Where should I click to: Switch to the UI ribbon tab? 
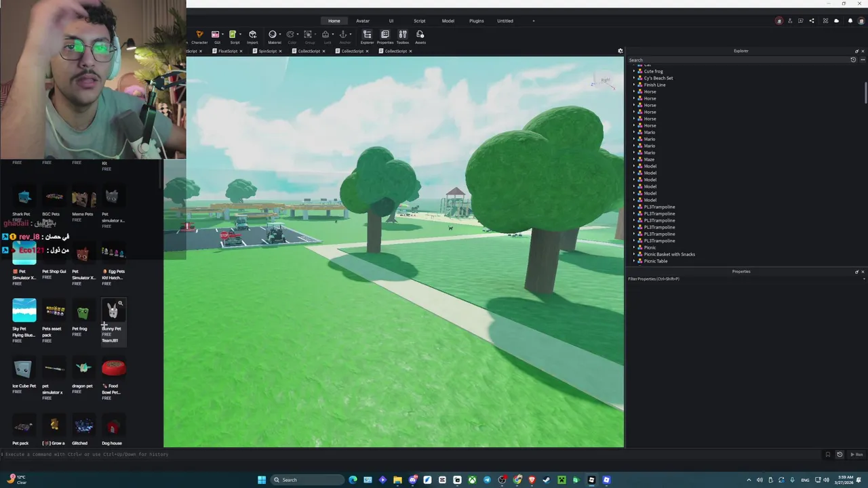pos(391,21)
